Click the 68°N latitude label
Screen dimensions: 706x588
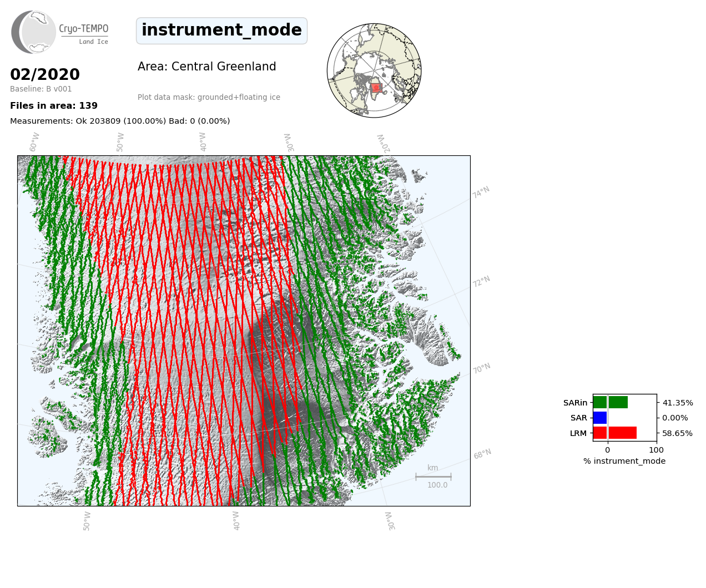(x=482, y=454)
